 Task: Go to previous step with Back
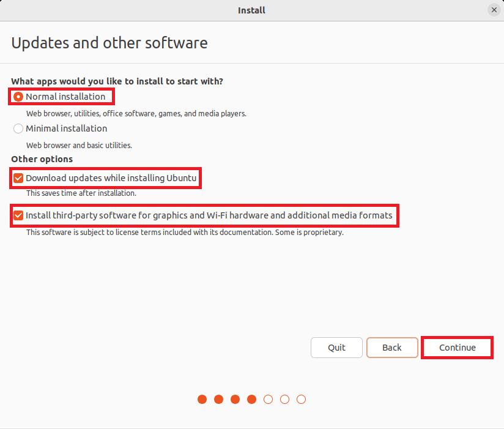click(x=392, y=348)
